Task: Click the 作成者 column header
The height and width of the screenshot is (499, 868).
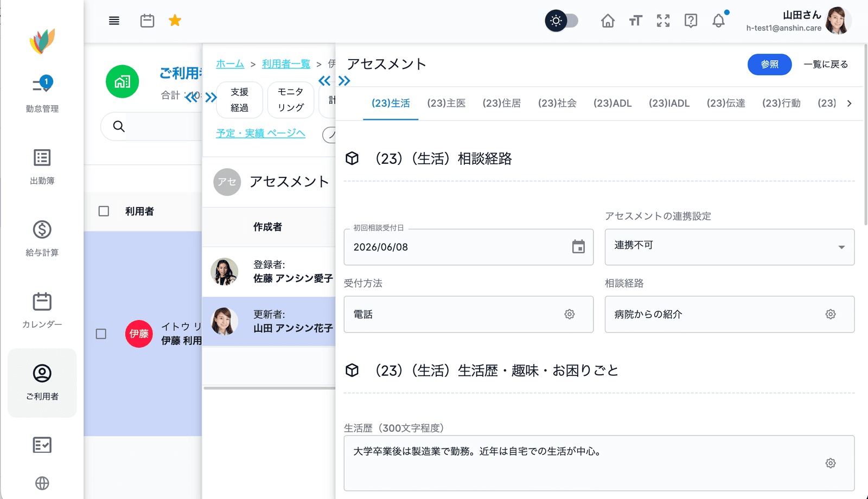Action: [267, 227]
